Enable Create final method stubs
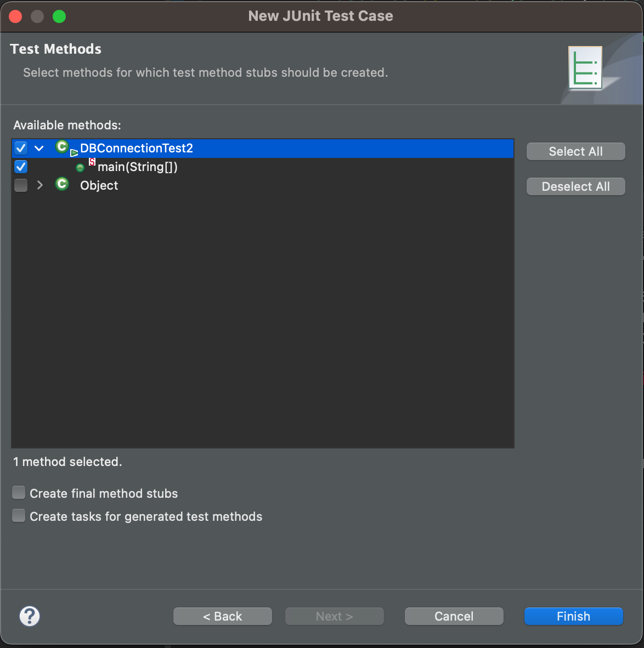The height and width of the screenshot is (648, 644). [x=19, y=493]
